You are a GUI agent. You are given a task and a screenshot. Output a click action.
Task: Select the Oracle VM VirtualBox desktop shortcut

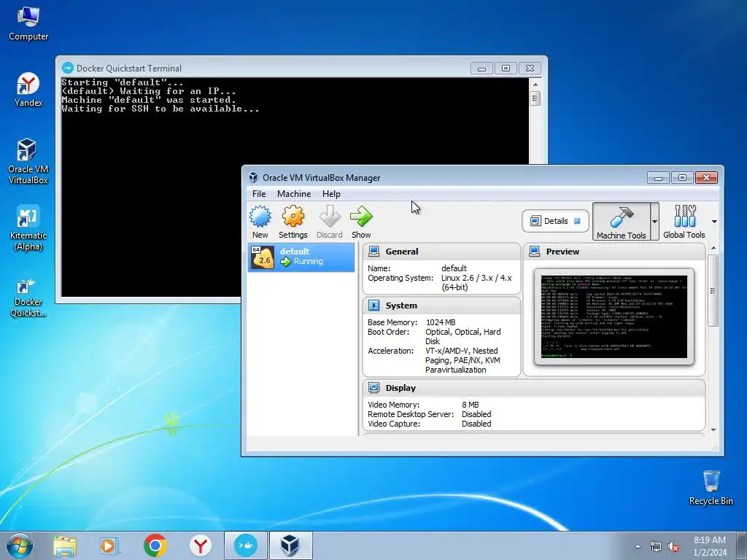(28, 161)
